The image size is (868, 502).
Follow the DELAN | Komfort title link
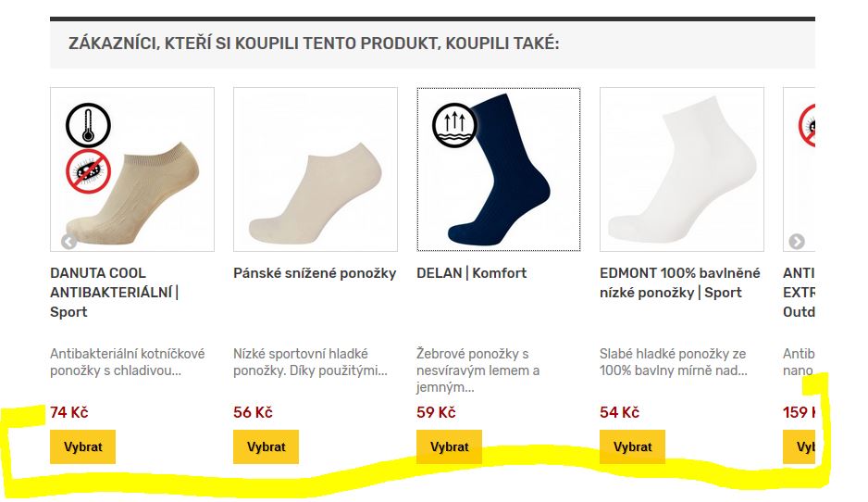tap(472, 273)
